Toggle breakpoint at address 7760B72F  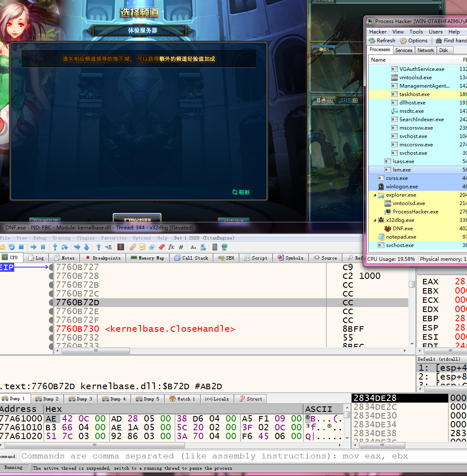[51, 320]
